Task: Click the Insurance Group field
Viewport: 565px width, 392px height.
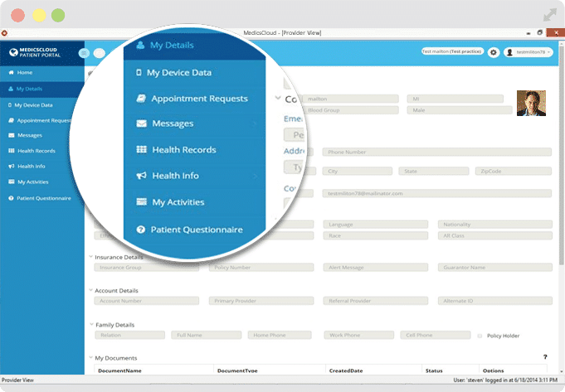Action: coord(146,268)
